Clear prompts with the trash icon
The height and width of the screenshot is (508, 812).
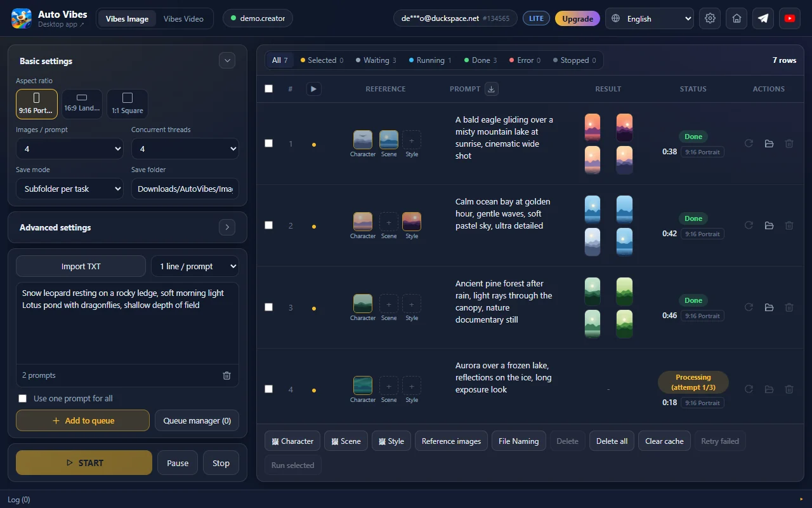coord(226,375)
